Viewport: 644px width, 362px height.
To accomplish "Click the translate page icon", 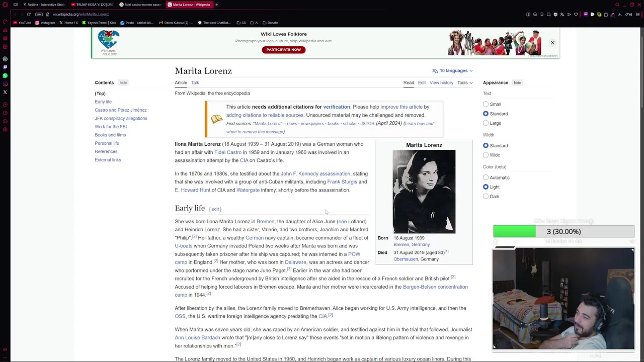I will 562,15.
